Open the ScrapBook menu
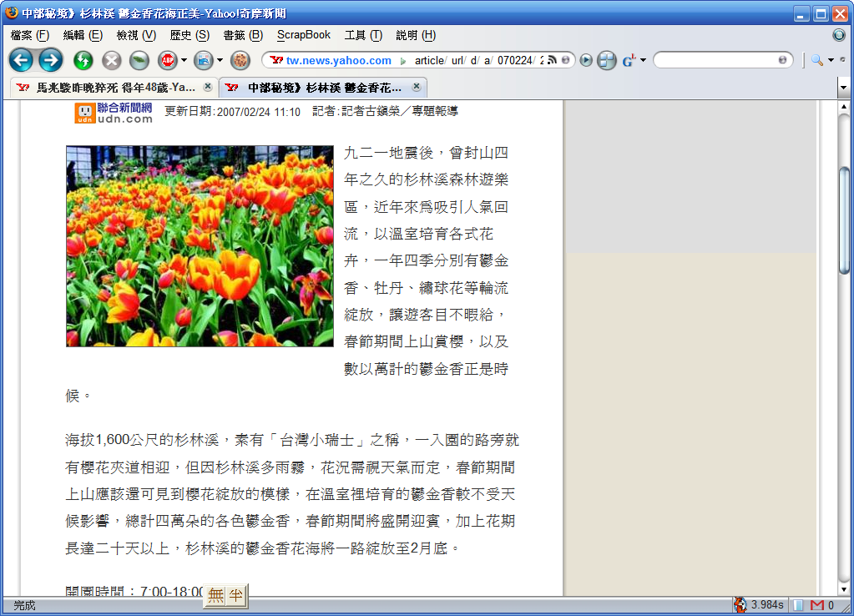Screen dimensions: 854x616 point(304,35)
